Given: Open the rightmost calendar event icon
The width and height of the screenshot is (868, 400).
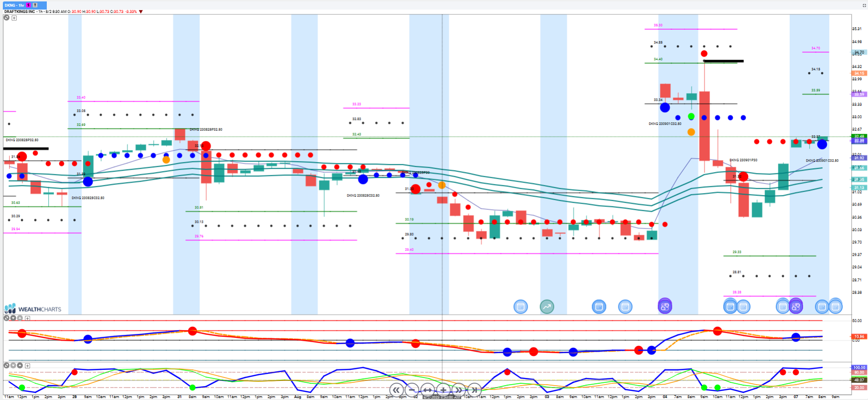Looking at the screenshot, I should pyautogui.click(x=835, y=307).
